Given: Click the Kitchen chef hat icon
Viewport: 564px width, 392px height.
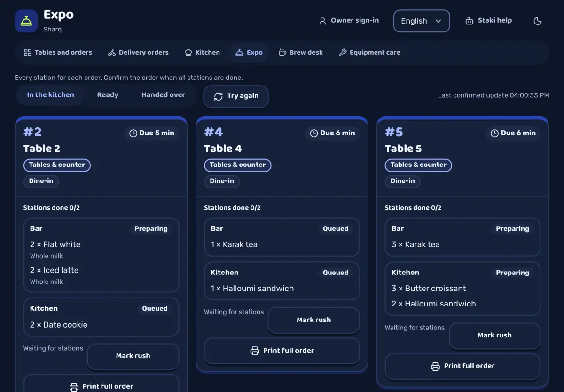Looking at the screenshot, I should click(188, 53).
